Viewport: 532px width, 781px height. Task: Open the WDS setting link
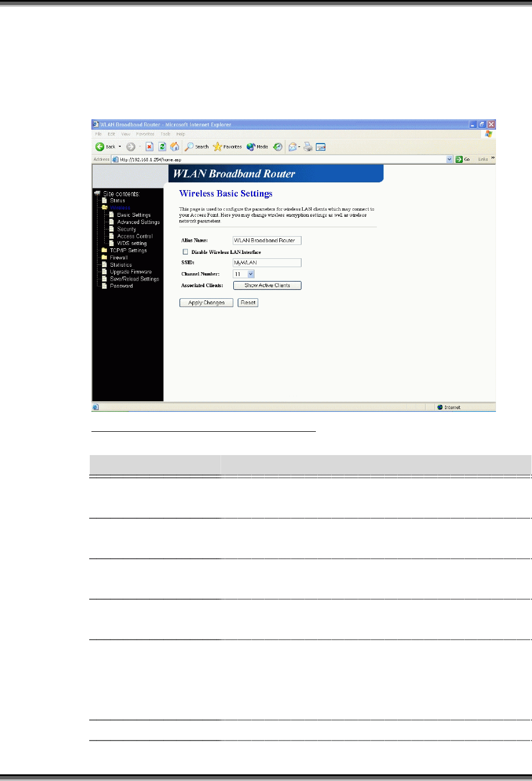(x=132, y=243)
